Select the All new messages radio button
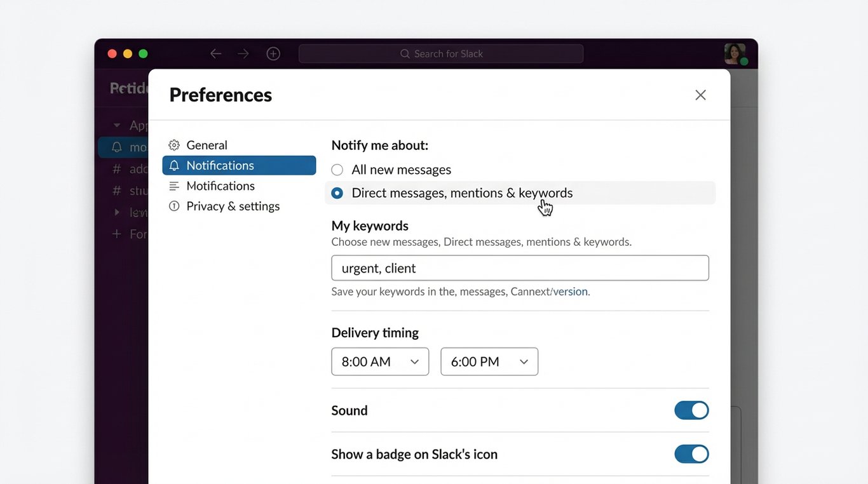The height and width of the screenshot is (484, 868). pyautogui.click(x=337, y=169)
